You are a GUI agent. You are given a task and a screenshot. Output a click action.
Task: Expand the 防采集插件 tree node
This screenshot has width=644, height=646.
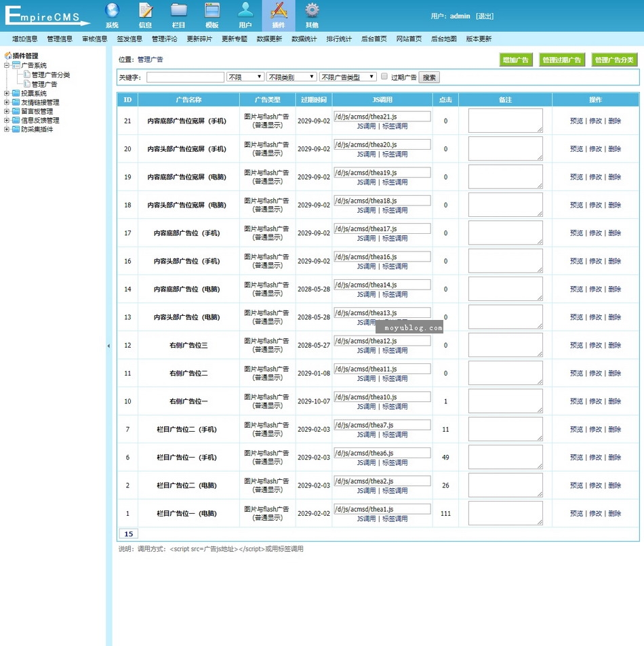click(x=7, y=129)
